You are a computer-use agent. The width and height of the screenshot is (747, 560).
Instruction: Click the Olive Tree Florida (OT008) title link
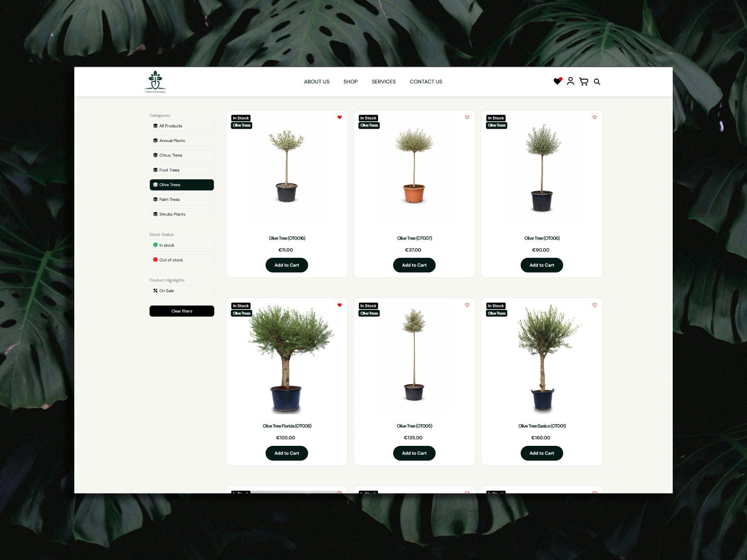[x=287, y=426]
